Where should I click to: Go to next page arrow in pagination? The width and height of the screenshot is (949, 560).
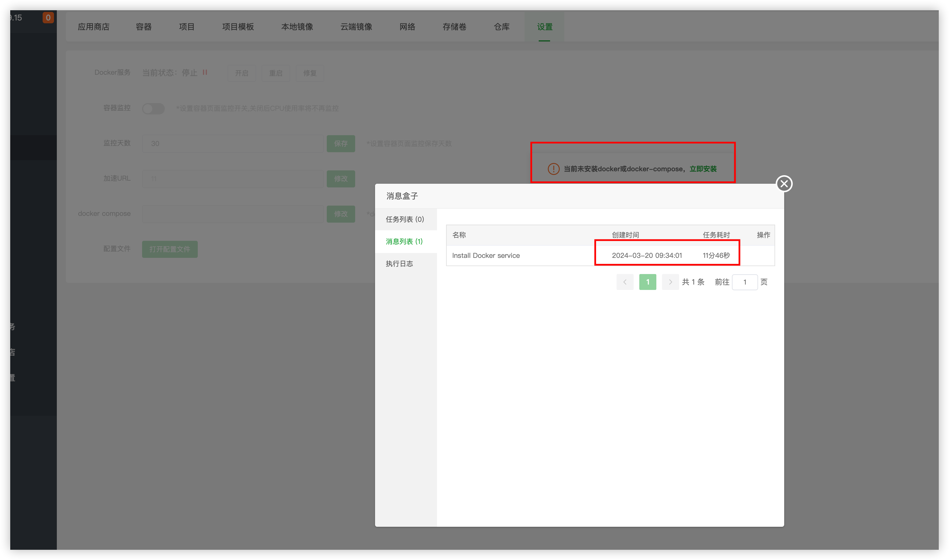click(x=671, y=282)
